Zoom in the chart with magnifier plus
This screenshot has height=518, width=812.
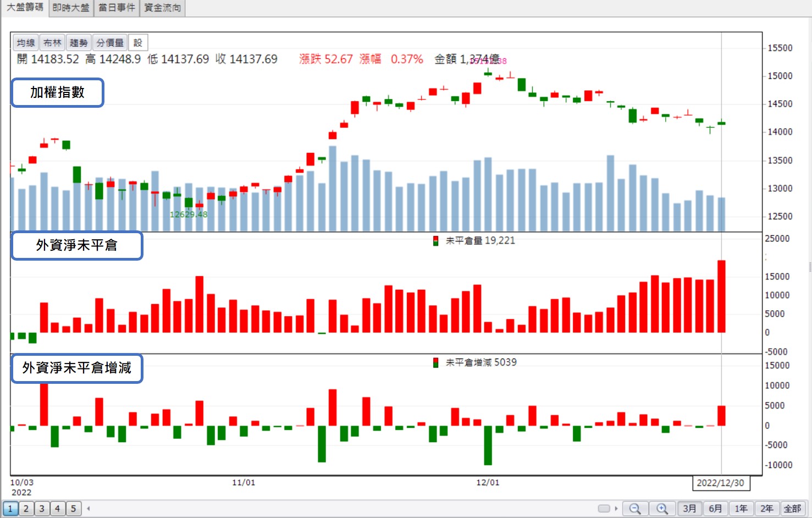[662, 509]
